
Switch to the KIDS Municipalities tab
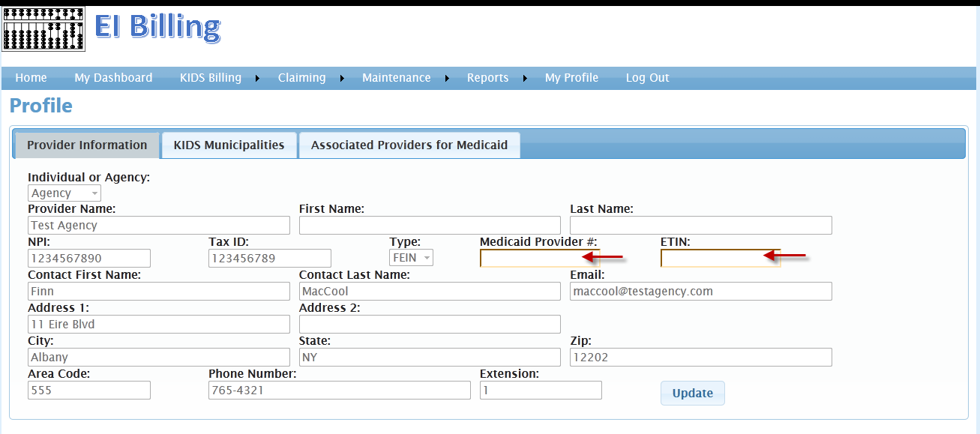pos(229,144)
